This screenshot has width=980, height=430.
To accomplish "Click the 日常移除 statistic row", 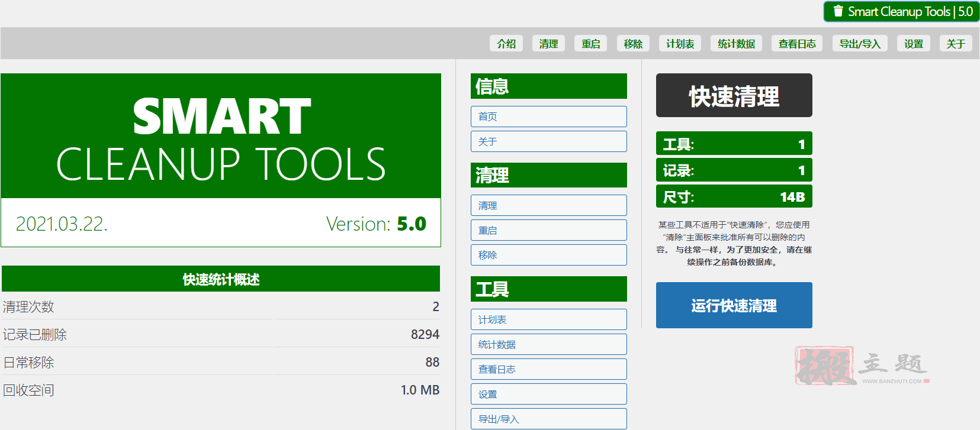I will [x=221, y=362].
